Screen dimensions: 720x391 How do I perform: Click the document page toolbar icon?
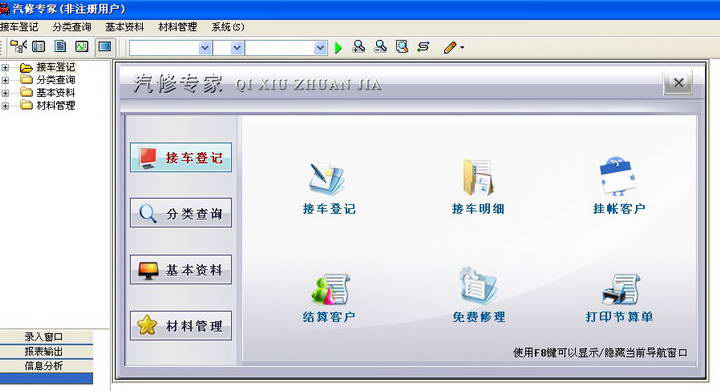click(60, 46)
